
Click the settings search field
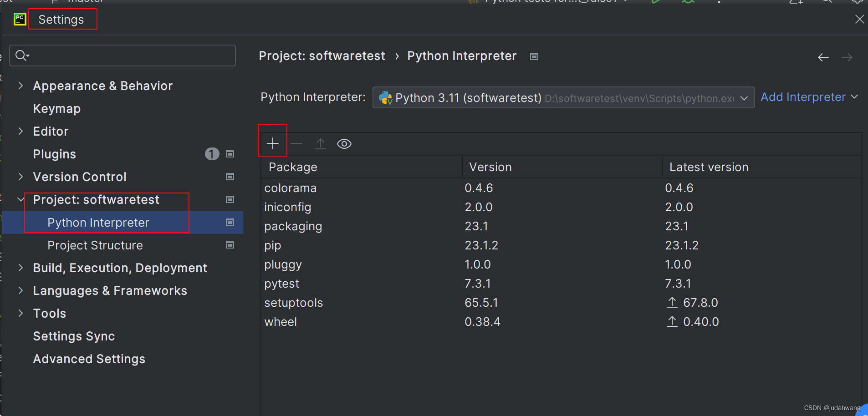(122, 55)
